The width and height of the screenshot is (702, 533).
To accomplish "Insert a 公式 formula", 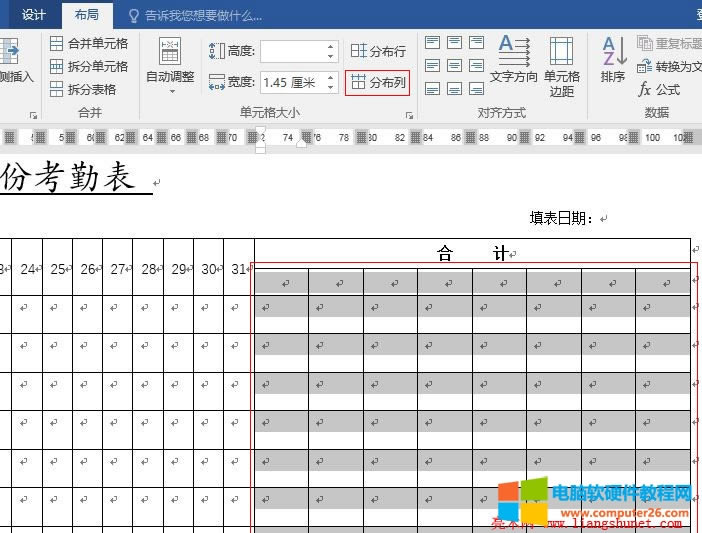I will click(x=659, y=89).
